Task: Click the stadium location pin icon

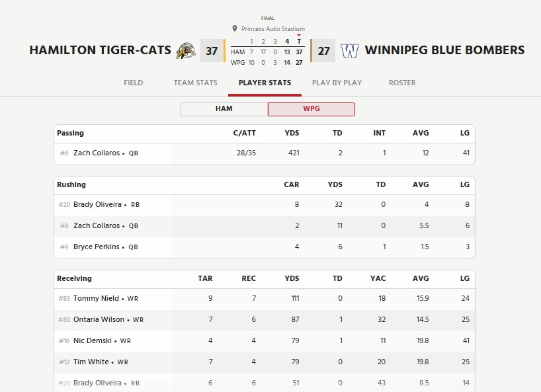Action: coord(235,28)
